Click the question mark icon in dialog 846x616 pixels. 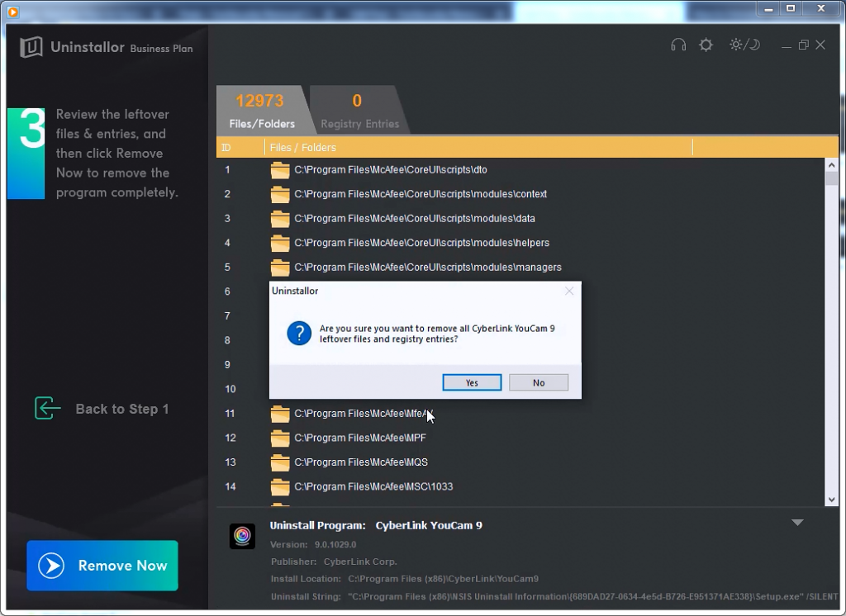pyautogui.click(x=299, y=334)
